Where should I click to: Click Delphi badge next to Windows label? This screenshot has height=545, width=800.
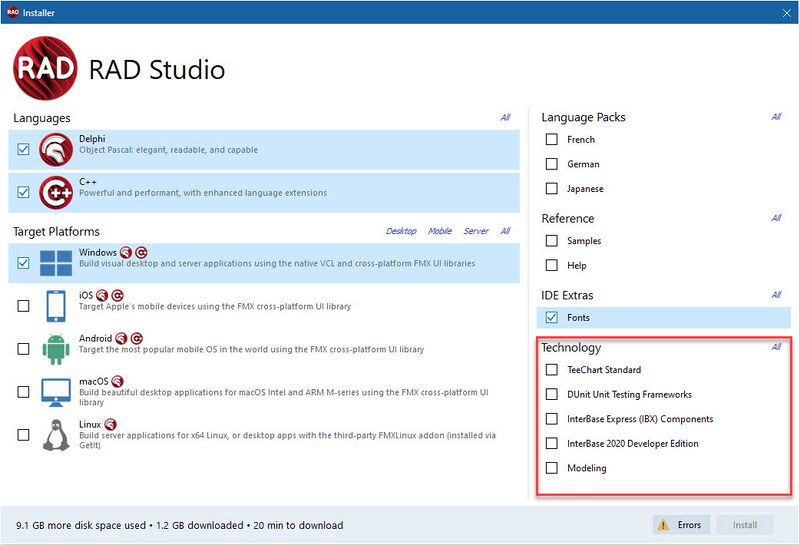[126, 252]
